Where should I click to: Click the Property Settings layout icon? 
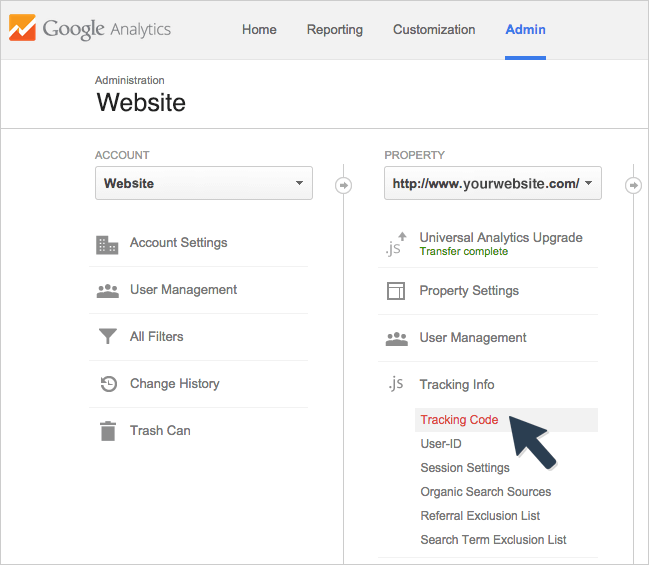396,291
